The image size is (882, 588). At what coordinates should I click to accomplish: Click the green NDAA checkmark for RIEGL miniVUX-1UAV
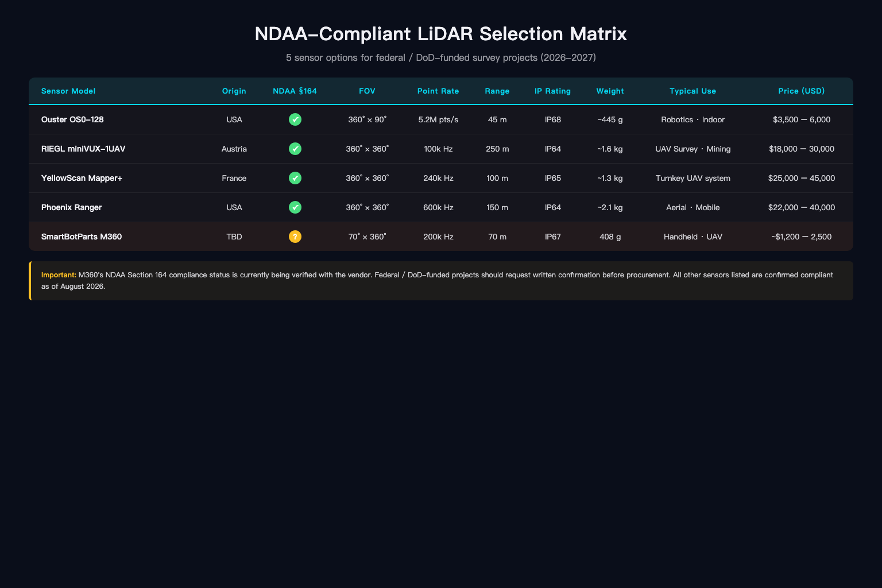pos(295,149)
